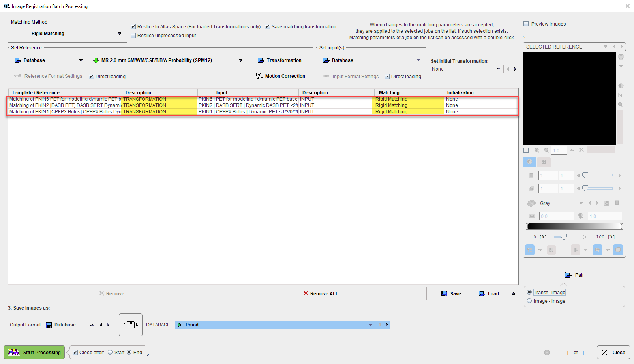Click the frame number icon beside first slider
Image resolution: width=634 pixels, height=364 pixels.
coord(531,175)
